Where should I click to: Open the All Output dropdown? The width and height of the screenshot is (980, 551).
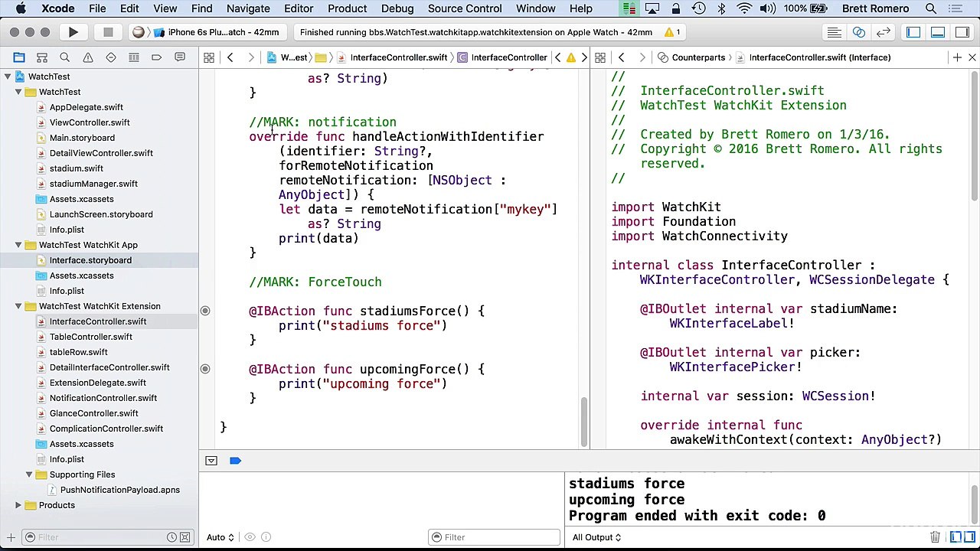(x=596, y=537)
